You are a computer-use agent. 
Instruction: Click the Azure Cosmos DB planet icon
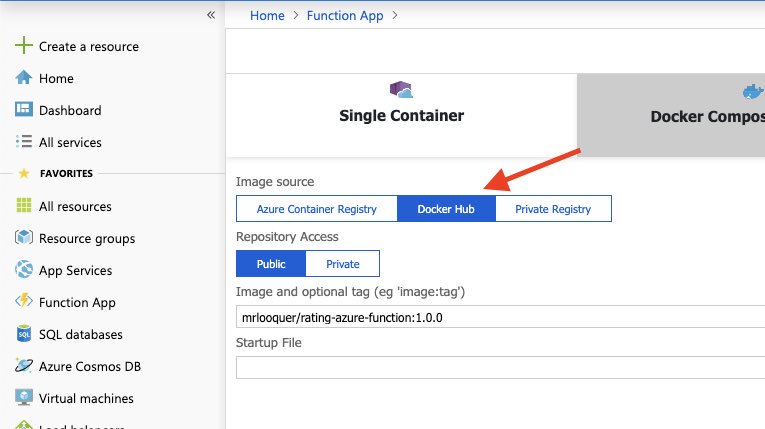coord(23,365)
